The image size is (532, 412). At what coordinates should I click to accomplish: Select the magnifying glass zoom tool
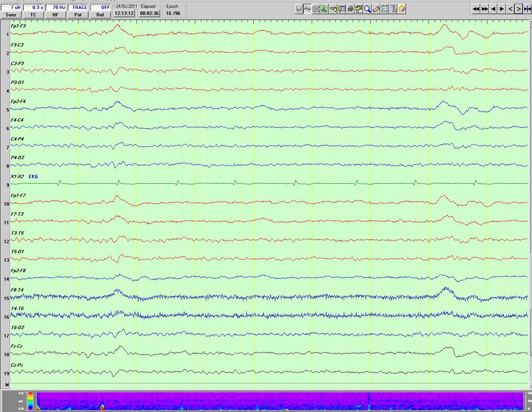(x=367, y=9)
